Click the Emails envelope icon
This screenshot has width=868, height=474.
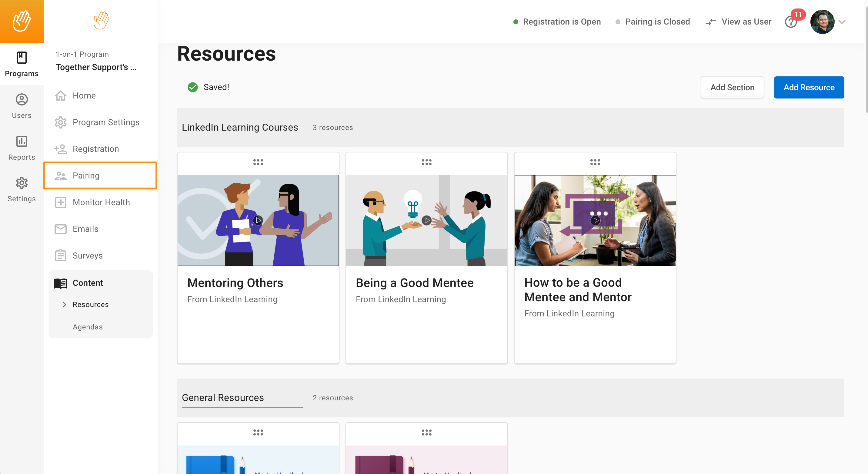point(61,229)
